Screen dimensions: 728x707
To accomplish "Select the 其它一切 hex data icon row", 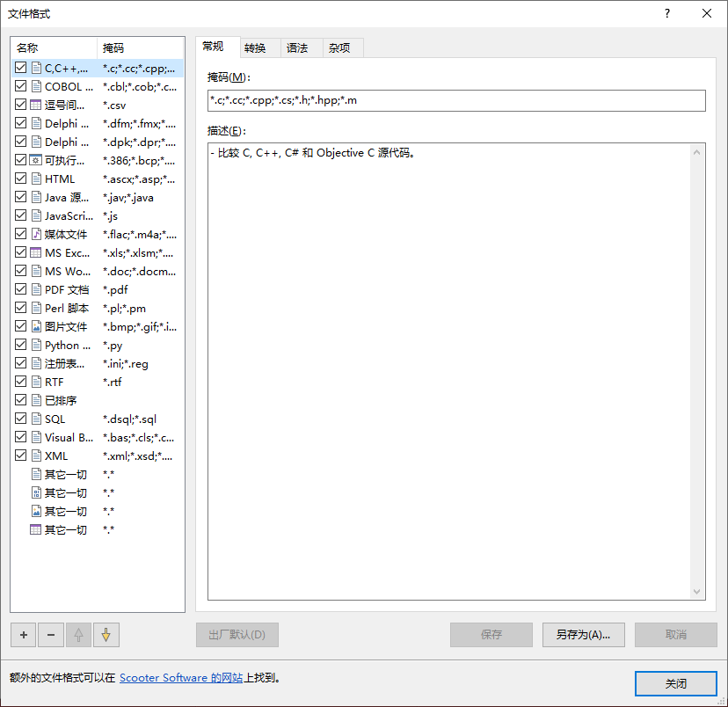I will pyautogui.click(x=98, y=492).
